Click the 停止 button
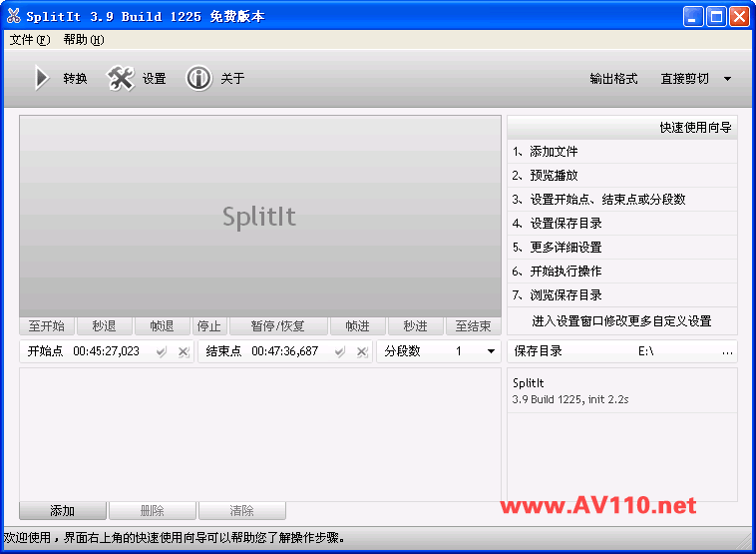 [209, 326]
